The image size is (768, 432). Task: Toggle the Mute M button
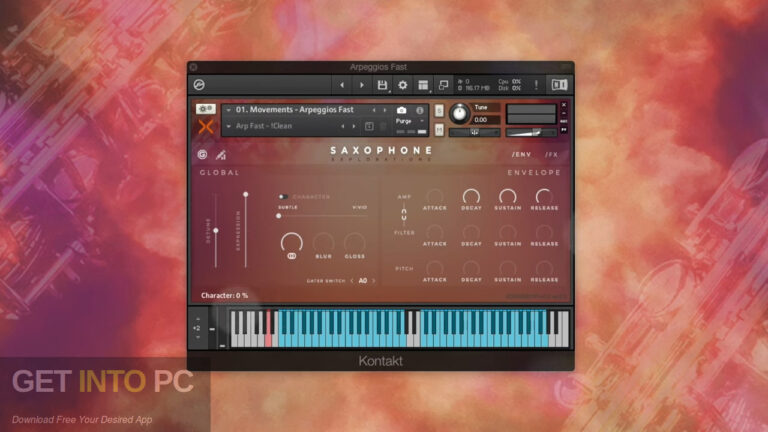tap(439, 129)
